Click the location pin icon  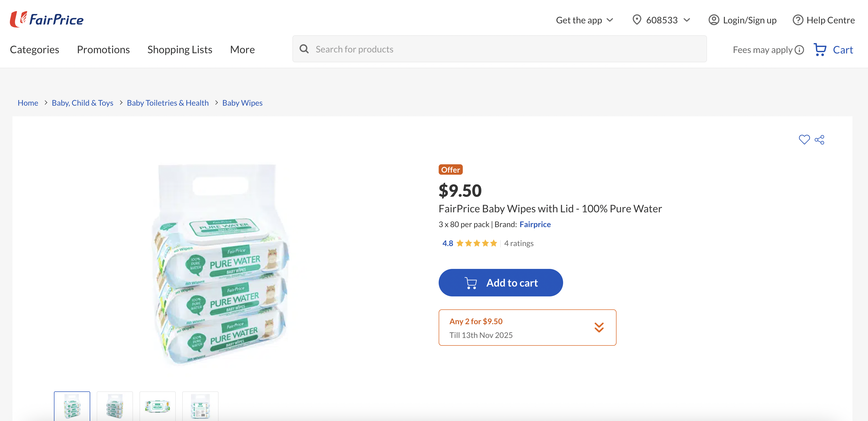637,20
